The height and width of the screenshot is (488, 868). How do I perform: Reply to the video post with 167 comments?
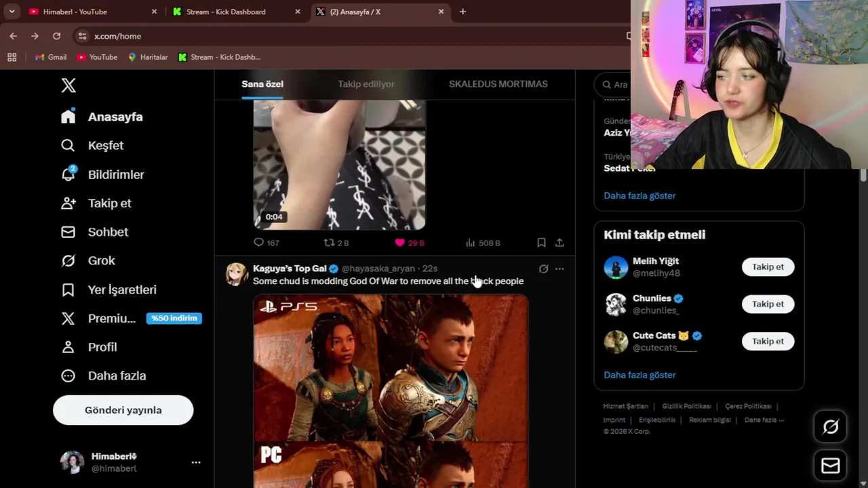(x=266, y=243)
